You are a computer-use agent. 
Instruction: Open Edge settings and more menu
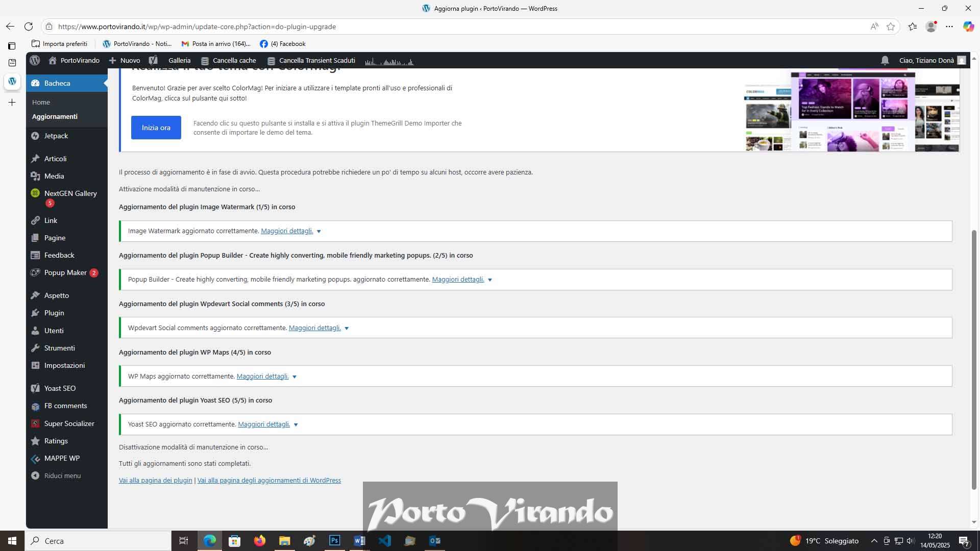point(949,27)
